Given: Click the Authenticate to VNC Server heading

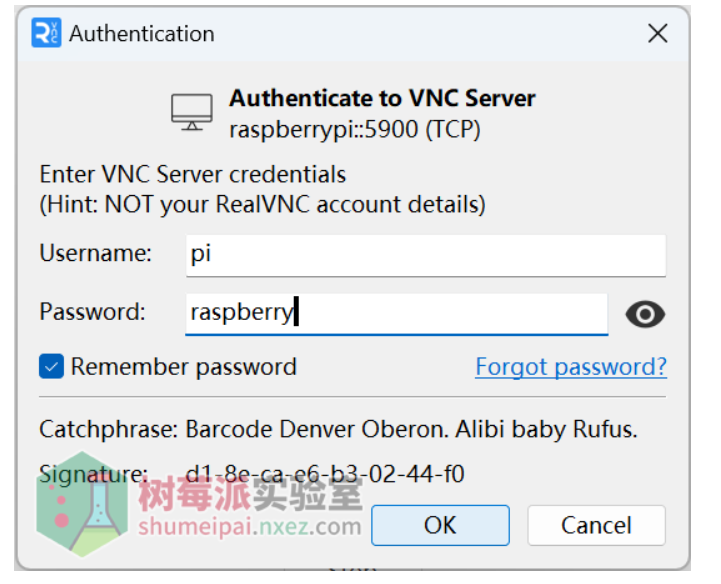Looking at the screenshot, I should click(x=382, y=98).
